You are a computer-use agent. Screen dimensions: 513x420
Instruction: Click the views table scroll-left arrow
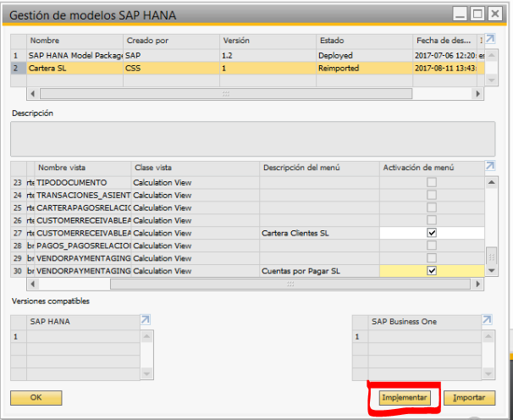tap(32, 284)
